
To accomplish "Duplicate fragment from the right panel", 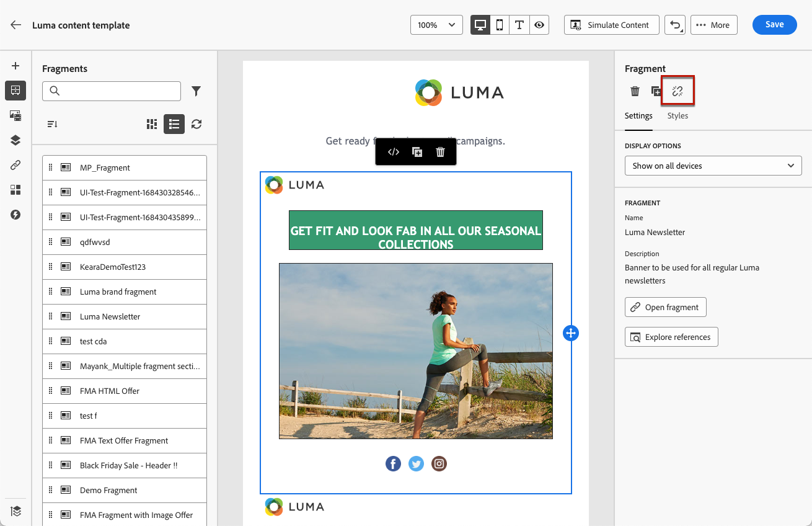I will point(656,91).
